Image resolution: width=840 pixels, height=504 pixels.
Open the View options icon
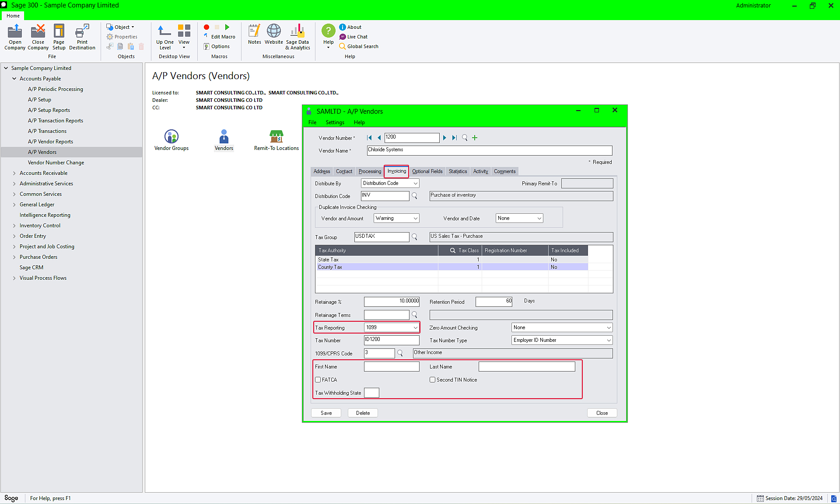pos(184,37)
